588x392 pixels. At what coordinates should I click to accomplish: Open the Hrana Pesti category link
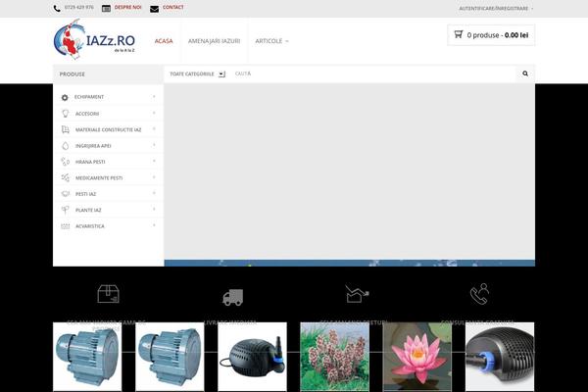tap(90, 162)
